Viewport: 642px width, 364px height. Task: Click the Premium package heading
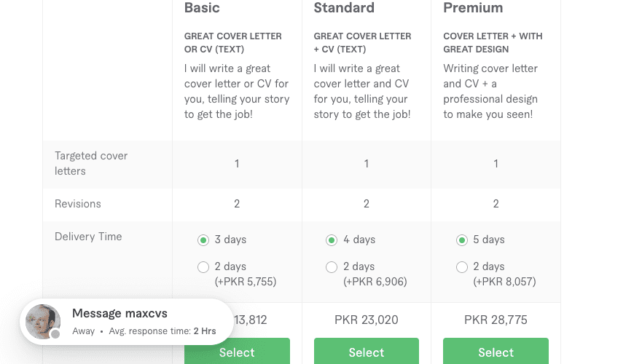point(473,8)
